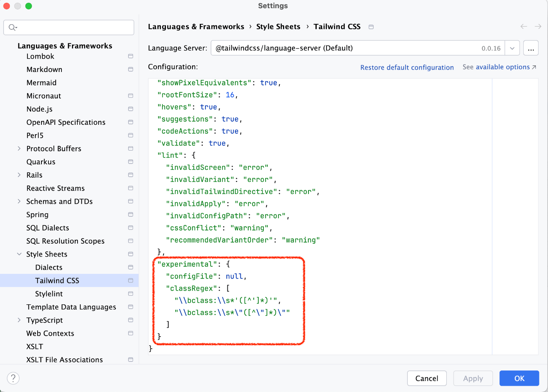The image size is (548, 392).
Task: Click the "validate": true line
Action: click(193, 144)
